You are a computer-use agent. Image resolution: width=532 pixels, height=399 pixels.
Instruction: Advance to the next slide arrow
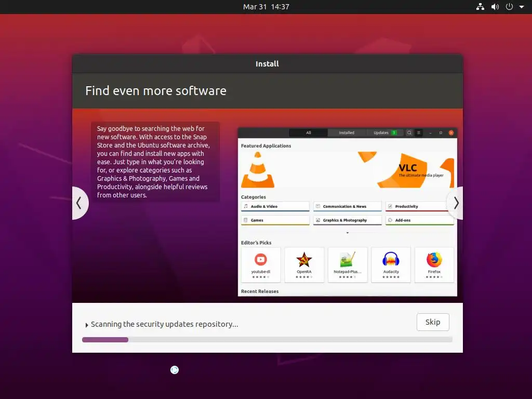pos(456,203)
